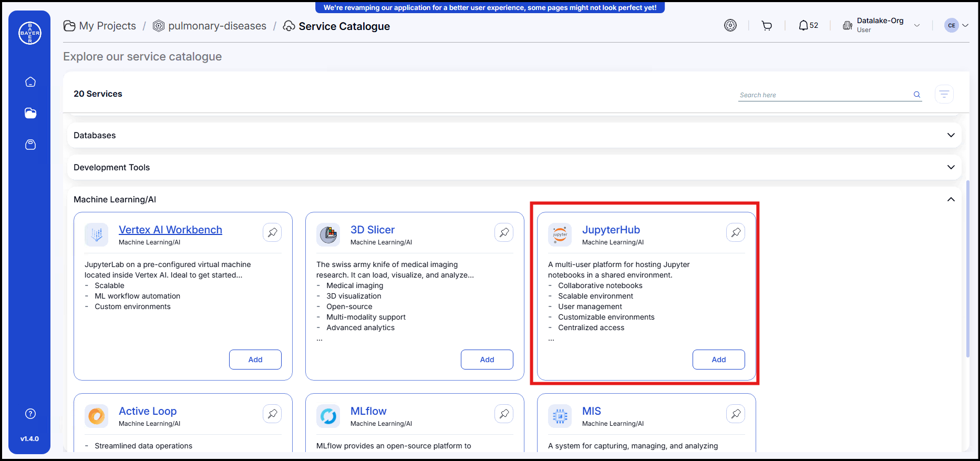Click the 20 Services count text
The height and width of the screenshot is (461, 980).
[98, 94]
